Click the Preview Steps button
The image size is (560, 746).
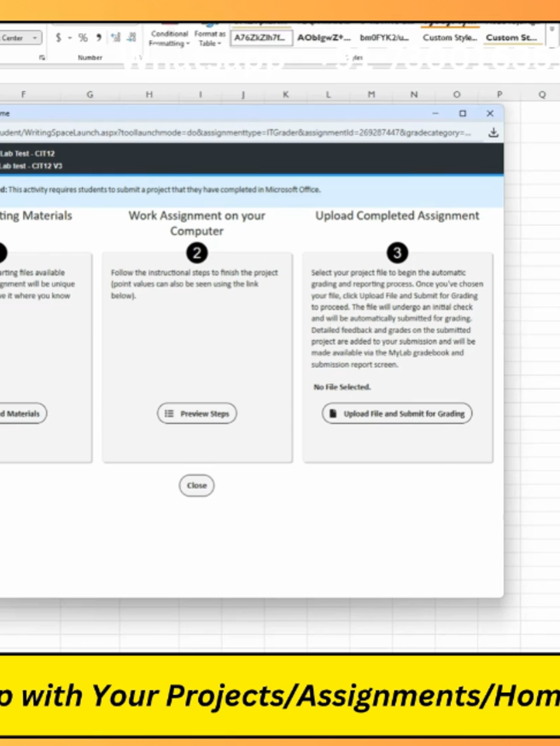[197, 413]
